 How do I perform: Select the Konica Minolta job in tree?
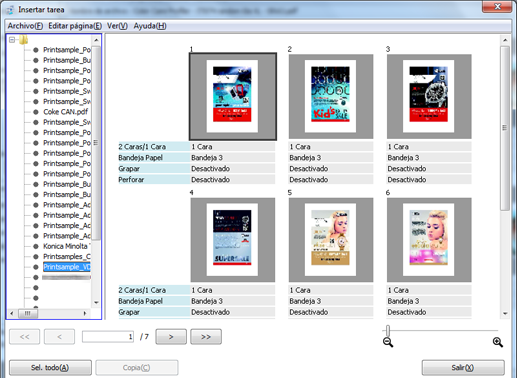pos(67,246)
